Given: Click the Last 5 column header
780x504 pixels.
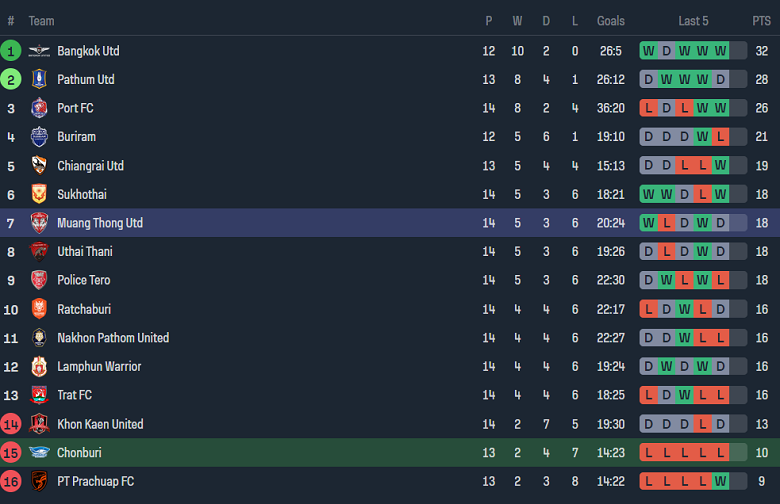Looking at the screenshot, I should pyautogui.click(x=694, y=21).
